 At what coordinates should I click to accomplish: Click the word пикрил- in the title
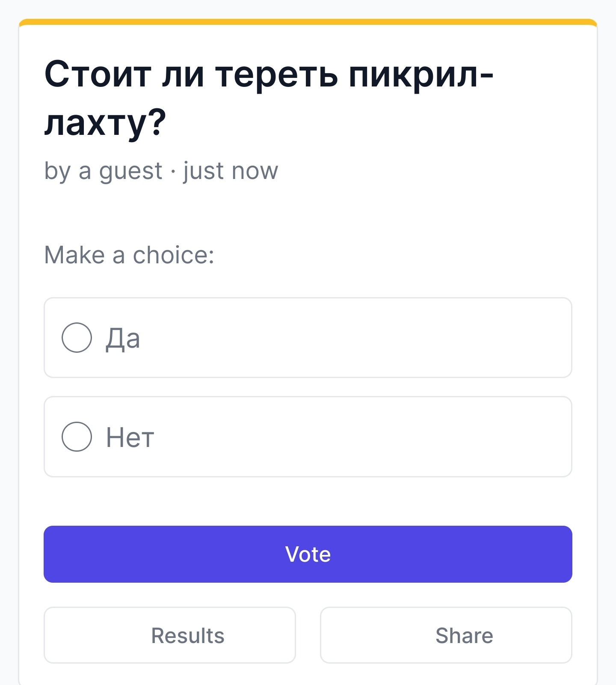click(421, 74)
